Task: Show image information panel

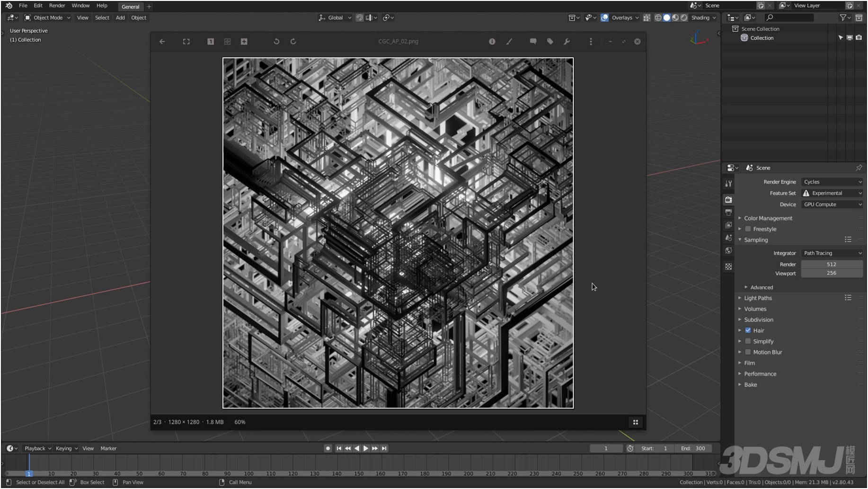Action: click(x=492, y=42)
